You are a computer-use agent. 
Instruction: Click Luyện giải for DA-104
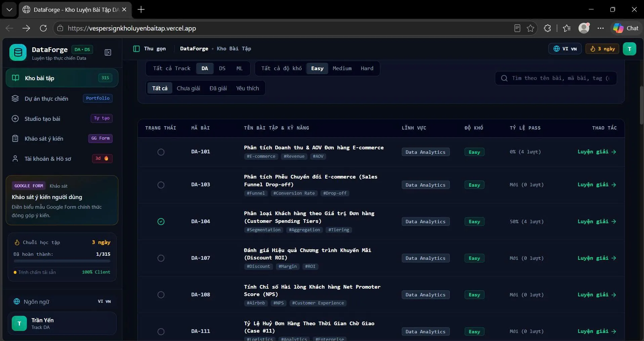(x=597, y=222)
